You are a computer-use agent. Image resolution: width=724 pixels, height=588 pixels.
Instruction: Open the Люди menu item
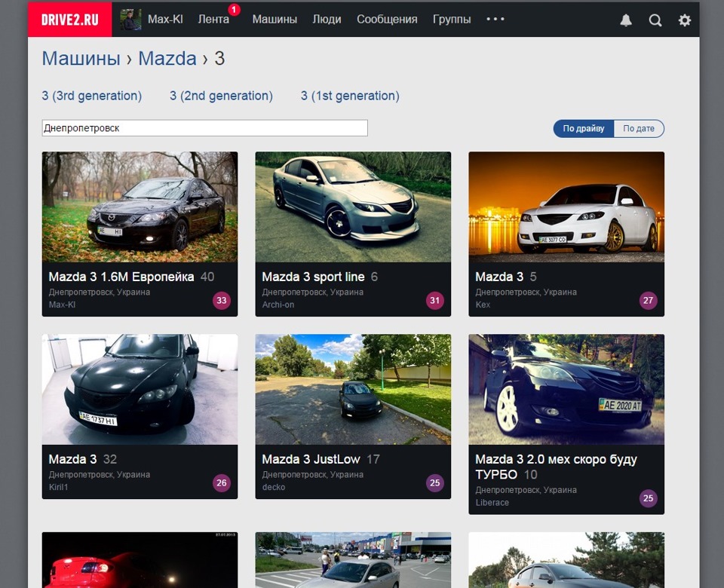(x=327, y=19)
